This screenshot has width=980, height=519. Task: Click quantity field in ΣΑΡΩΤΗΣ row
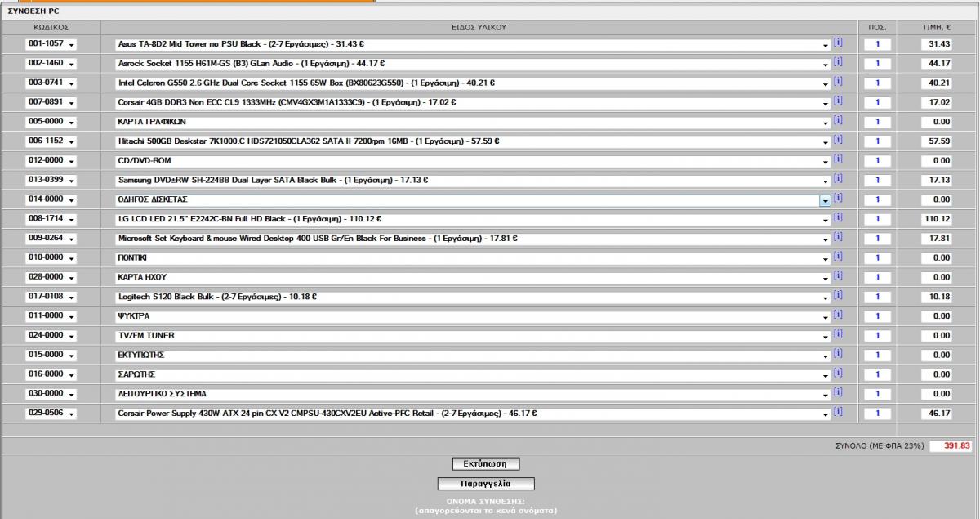(878, 374)
